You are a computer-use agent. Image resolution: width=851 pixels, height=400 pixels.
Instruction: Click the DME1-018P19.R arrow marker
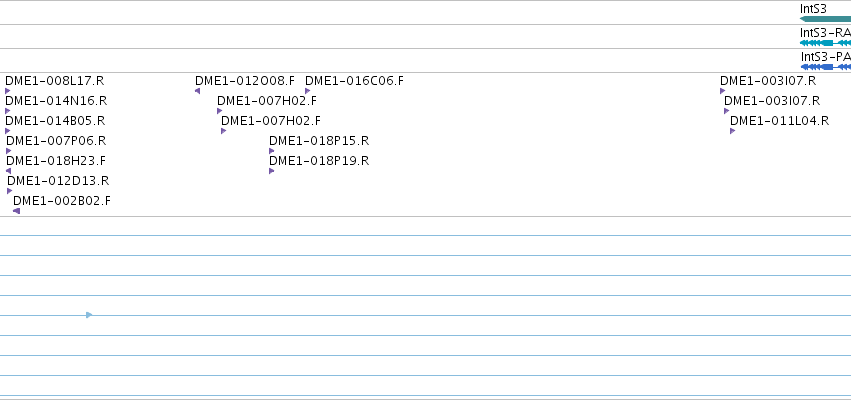coord(272,171)
